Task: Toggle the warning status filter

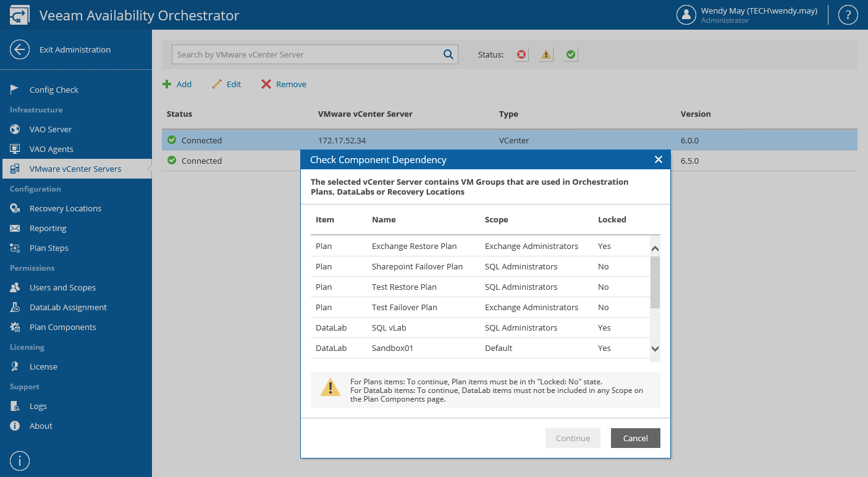Action: [x=546, y=54]
